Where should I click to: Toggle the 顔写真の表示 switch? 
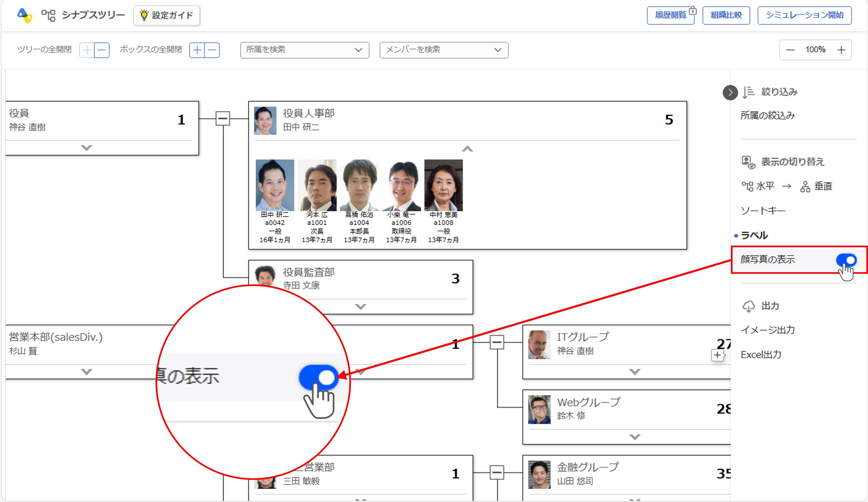click(846, 260)
